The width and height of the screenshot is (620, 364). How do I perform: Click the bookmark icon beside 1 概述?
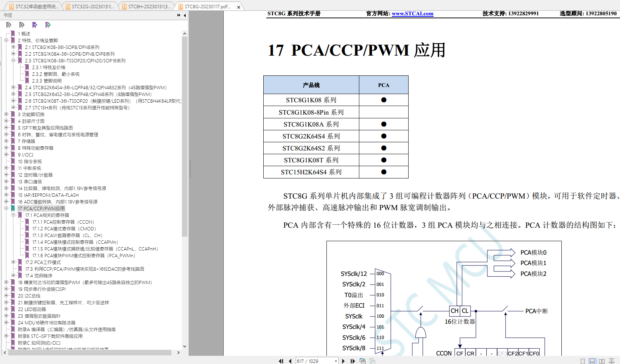[x=13, y=34]
